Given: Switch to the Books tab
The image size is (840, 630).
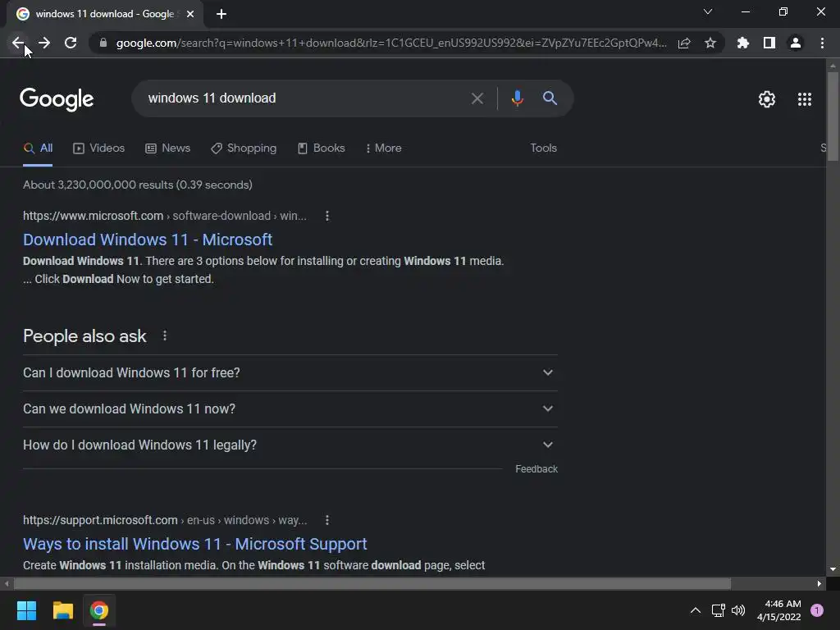Looking at the screenshot, I should [x=321, y=148].
